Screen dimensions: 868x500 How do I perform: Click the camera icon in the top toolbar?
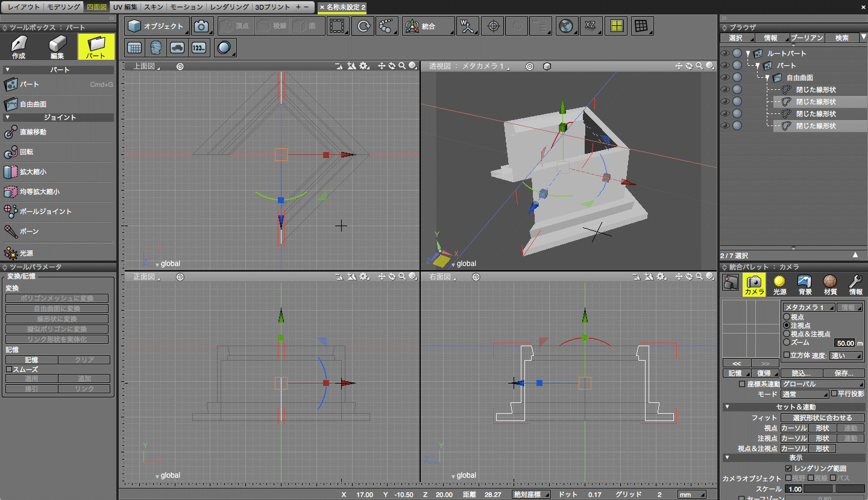[x=202, y=27]
